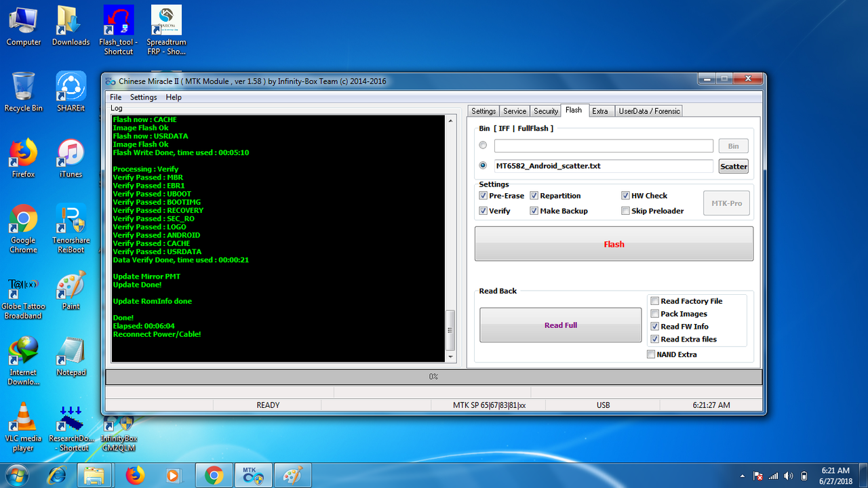Click the MT6582_Android_scatter.txt path field

604,166
